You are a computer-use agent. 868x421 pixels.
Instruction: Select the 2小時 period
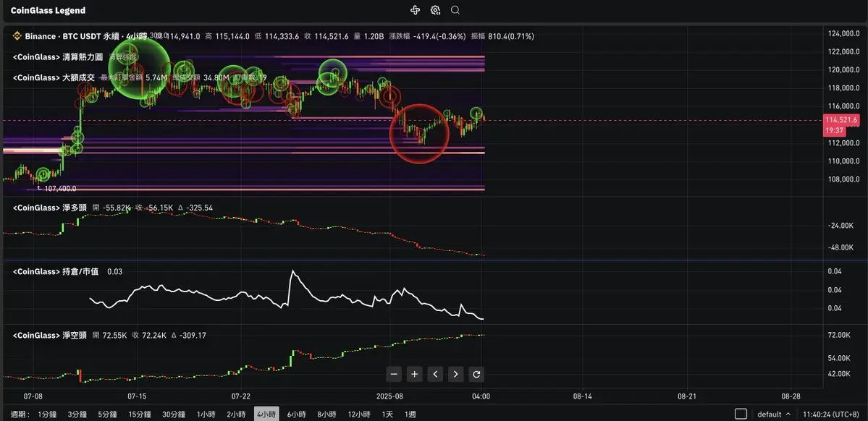[237, 414]
